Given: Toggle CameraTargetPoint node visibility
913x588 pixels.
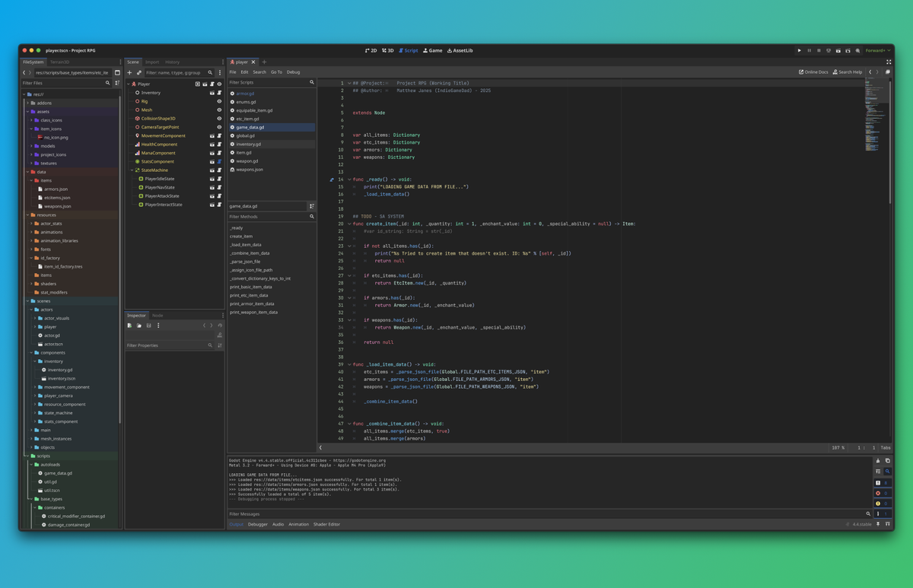Looking at the screenshot, I should 219,127.
